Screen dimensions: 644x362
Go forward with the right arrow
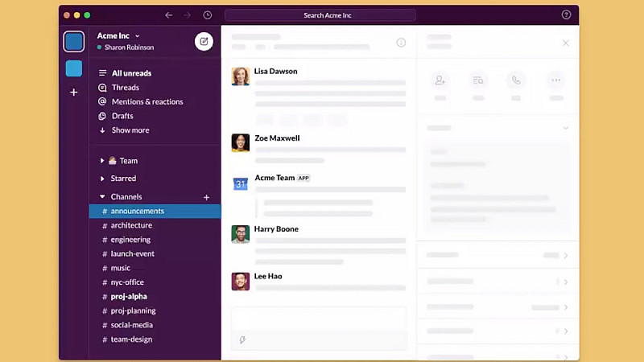pyautogui.click(x=188, y=15)
